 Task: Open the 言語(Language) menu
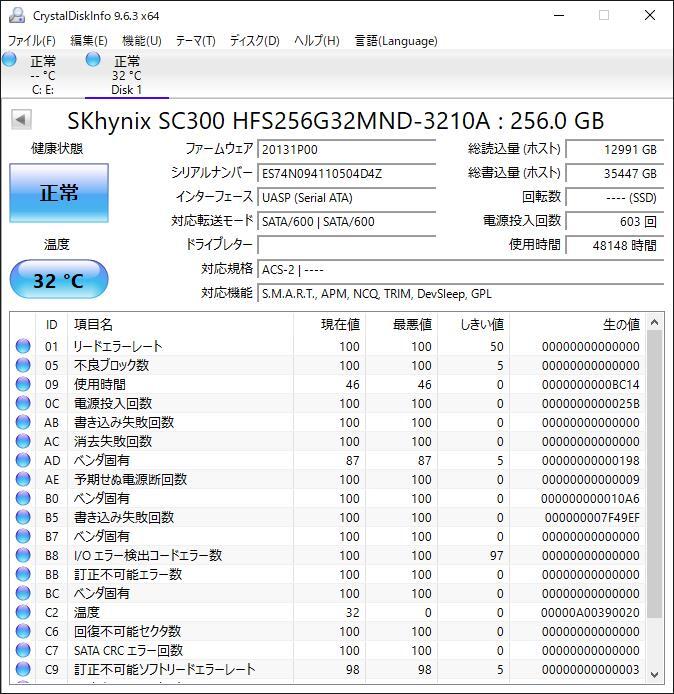click(396, 41)
